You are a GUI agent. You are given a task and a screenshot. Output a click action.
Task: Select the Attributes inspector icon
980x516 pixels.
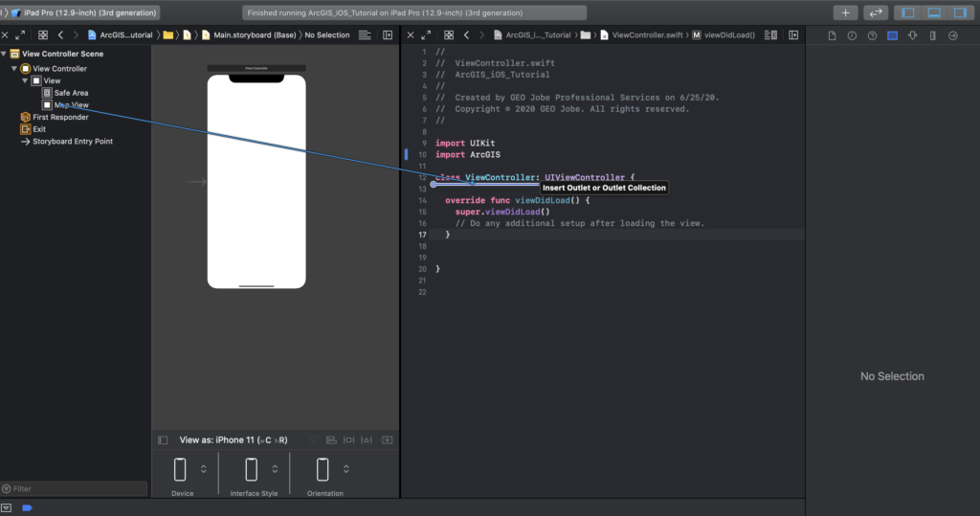coord(912,35)
